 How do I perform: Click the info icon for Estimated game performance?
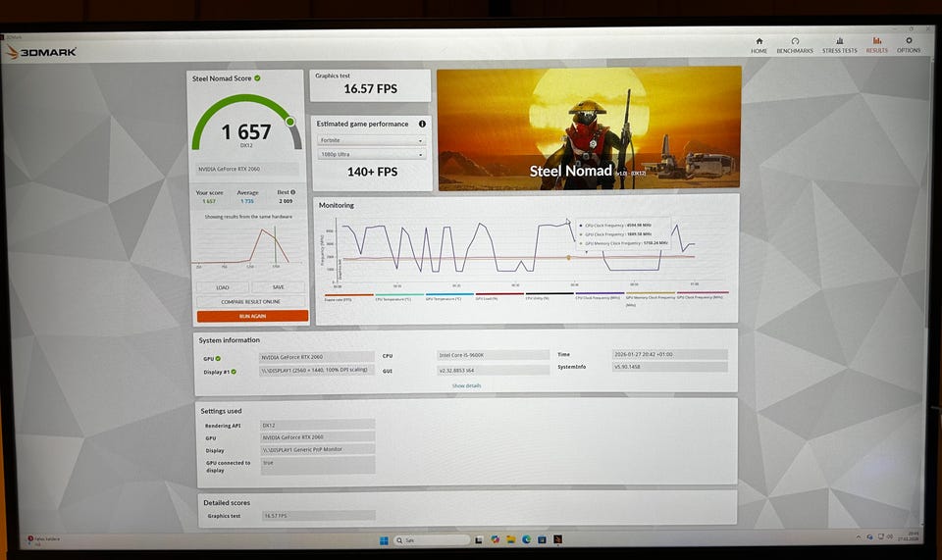pyautogui.click(x=422, y=124)
